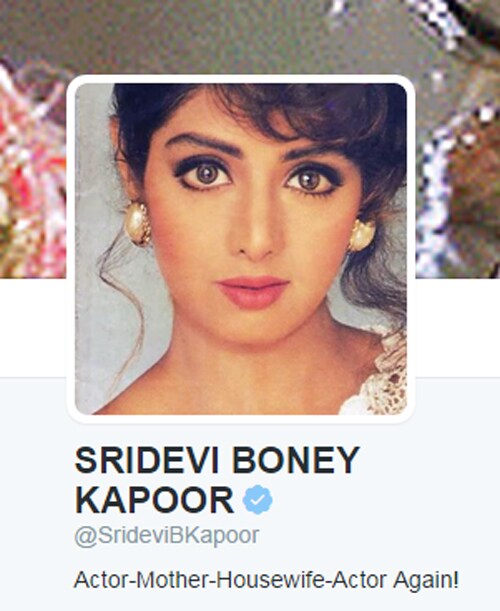Viewport: 500px width, 611px height.
Task: Click the white strip right of avatar
Action: coord(458,327)
